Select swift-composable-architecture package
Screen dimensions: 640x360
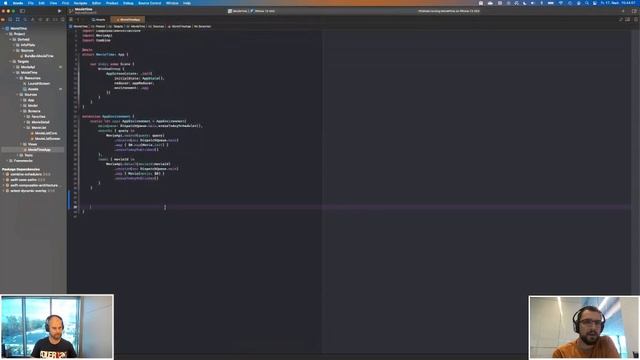coord(31,185)
